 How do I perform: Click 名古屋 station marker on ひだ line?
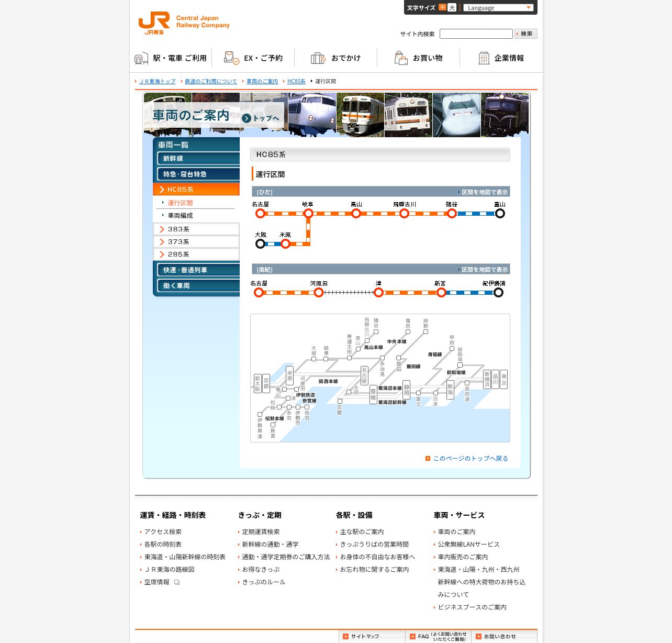(260, 213)
